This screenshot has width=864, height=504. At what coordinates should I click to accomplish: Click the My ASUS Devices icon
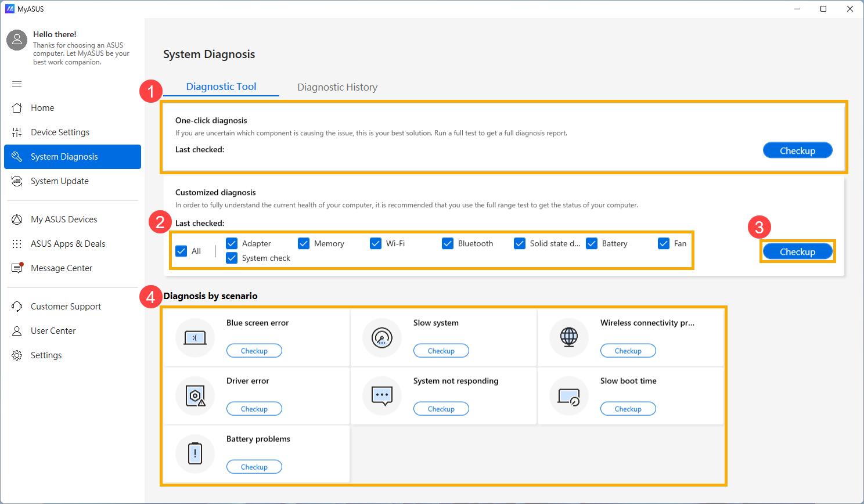[x=17, y=219]
